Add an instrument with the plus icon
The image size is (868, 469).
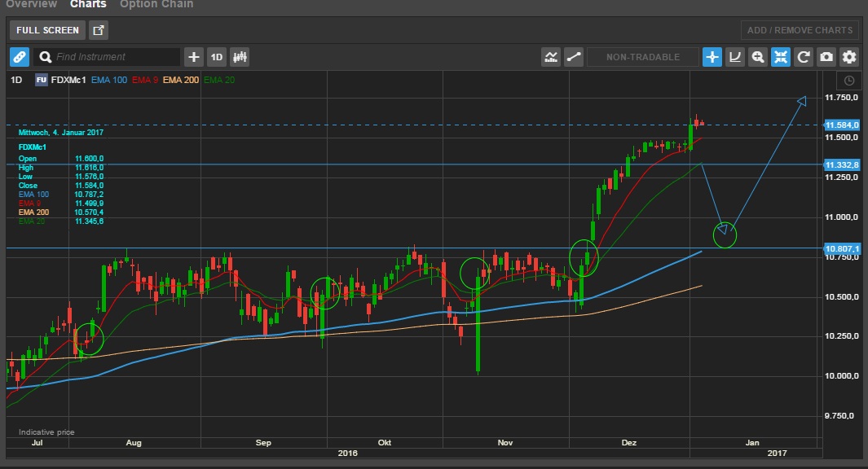[x=194, y=57]
